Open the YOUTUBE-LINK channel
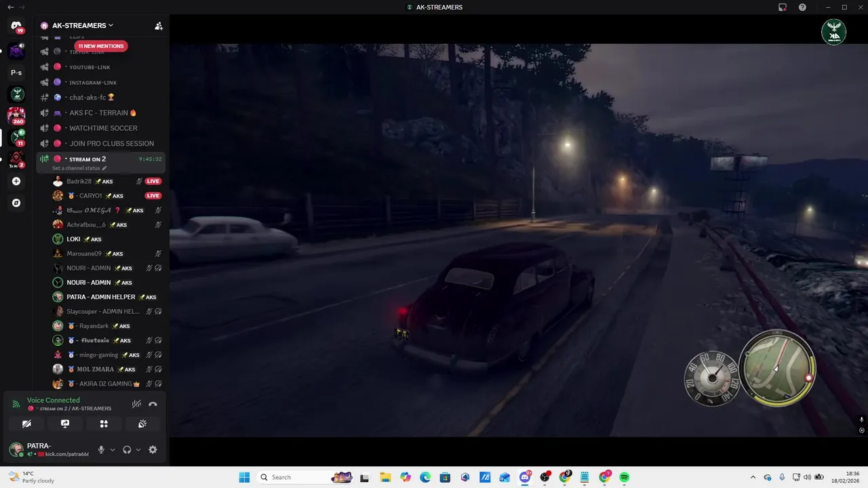Screen dimensions: 868x488 click(x=102, y=67)
